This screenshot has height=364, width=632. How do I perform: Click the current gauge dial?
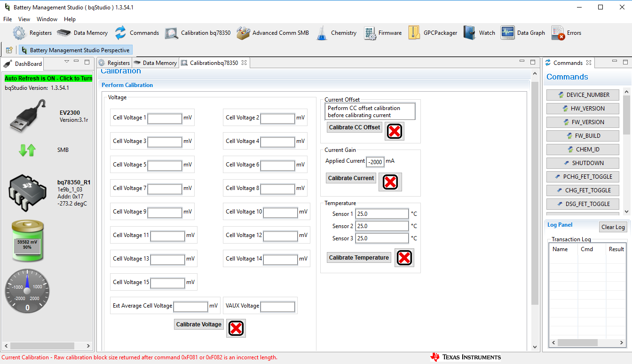[x=27, y=292]
